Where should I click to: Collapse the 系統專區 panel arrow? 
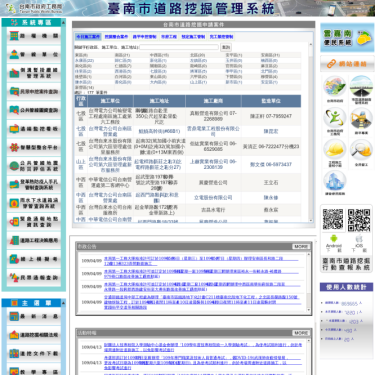[x=63, y=23]
